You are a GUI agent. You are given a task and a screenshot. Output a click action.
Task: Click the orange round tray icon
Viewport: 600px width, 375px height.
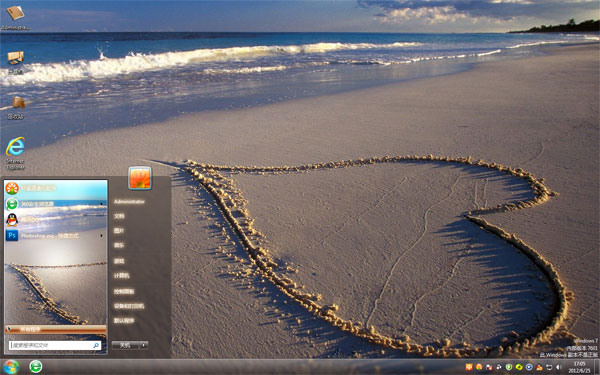coord(479,367)
